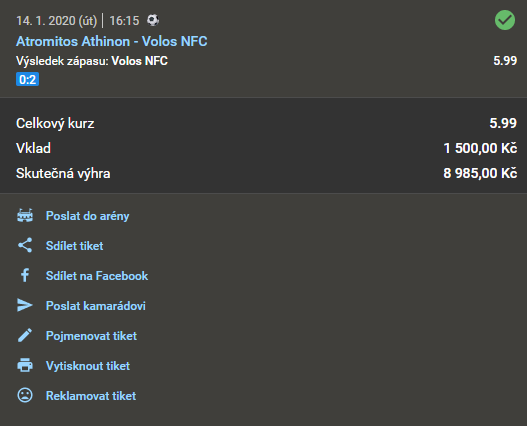Select Poslat do arény option
The width and height of the screenshot is (527, 426).
tap(87, 216)
